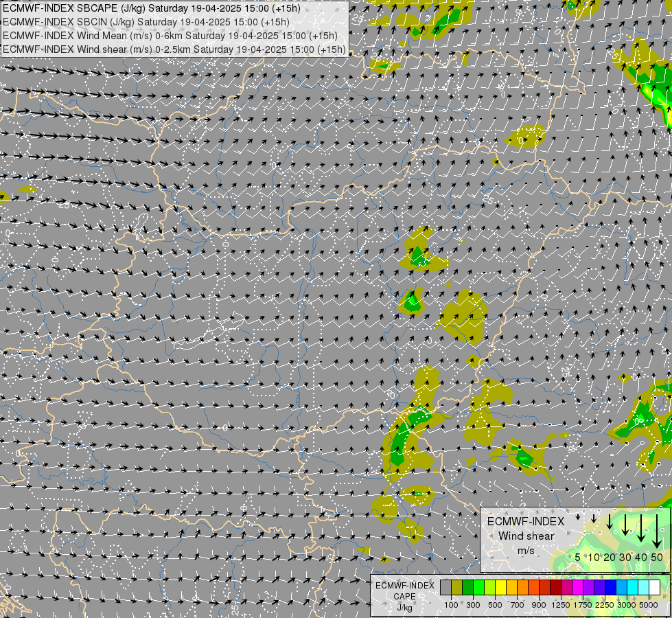
Task: Click the '20' label under wind shear arrows
Action: coord(610,557)
